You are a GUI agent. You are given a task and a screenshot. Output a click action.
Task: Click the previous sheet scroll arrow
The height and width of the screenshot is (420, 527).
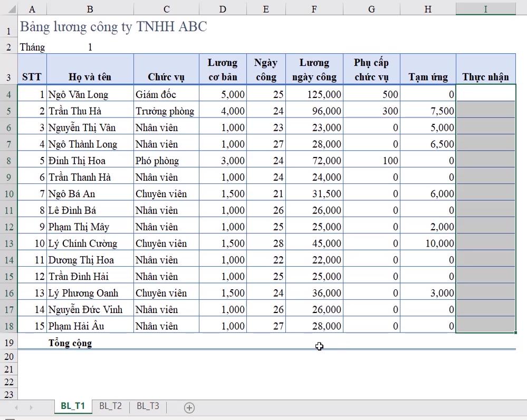click(x=16, y=407)
